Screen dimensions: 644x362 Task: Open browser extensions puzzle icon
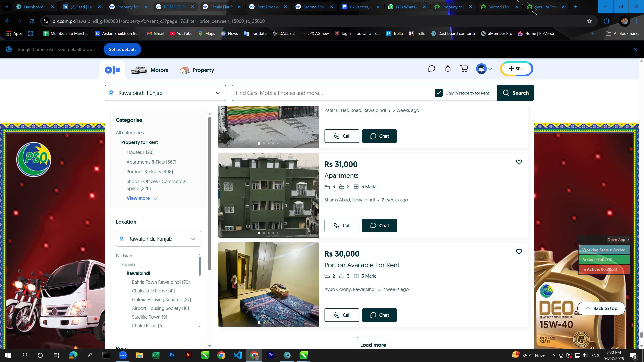(x=606, y=21)
